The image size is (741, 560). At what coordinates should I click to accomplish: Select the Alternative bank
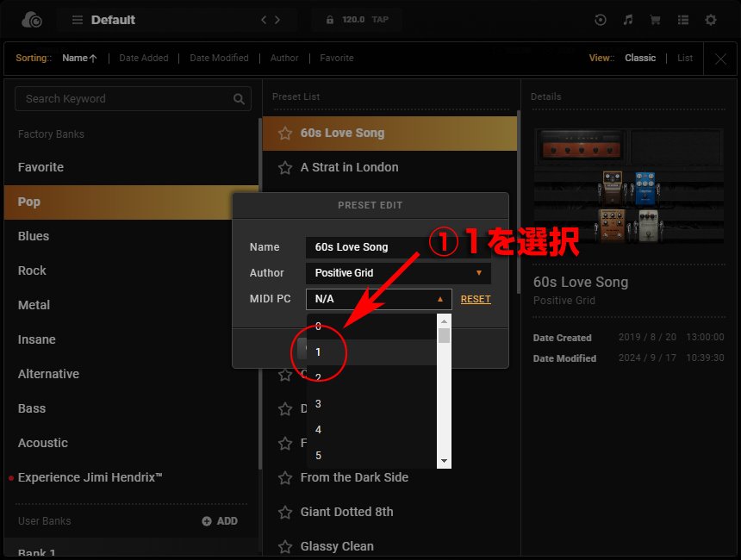(x=131, y=374)
